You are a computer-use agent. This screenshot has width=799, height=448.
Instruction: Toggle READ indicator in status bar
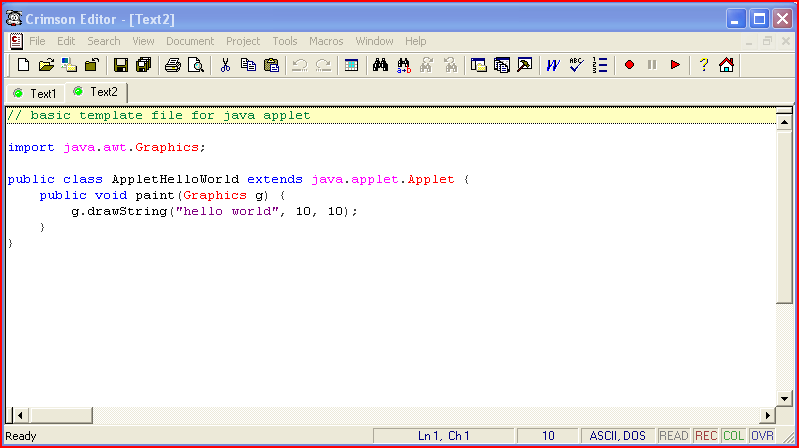click(x=673, y=436)
